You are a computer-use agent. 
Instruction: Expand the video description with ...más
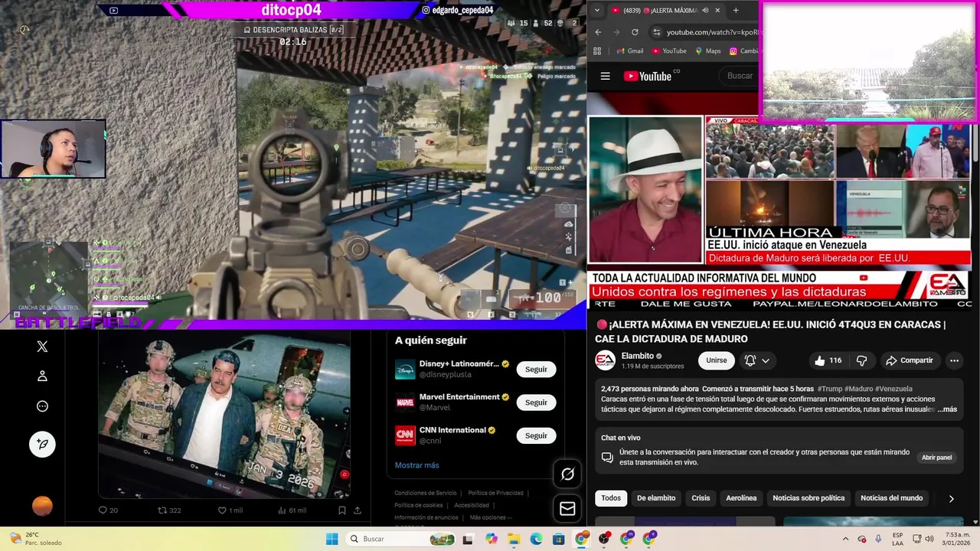pos(946,409)
